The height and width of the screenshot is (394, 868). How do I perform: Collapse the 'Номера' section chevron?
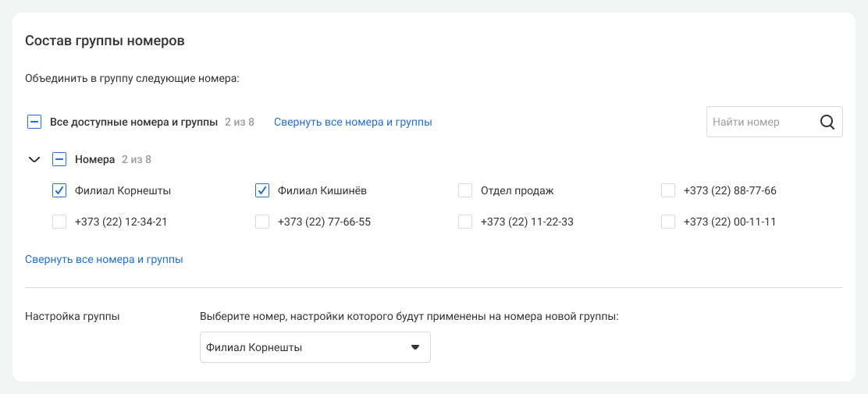[34, 159]
